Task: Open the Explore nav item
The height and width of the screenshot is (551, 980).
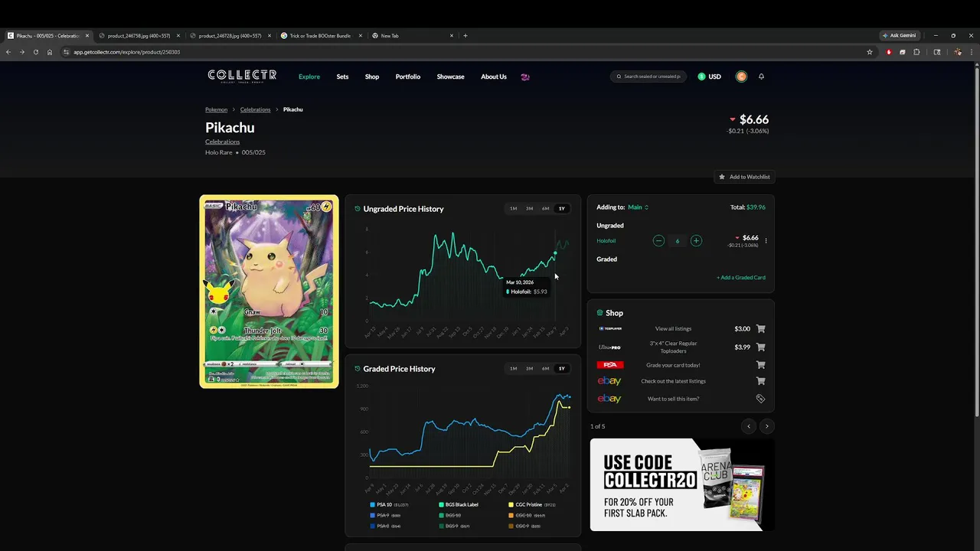Action: coord(309,77)
